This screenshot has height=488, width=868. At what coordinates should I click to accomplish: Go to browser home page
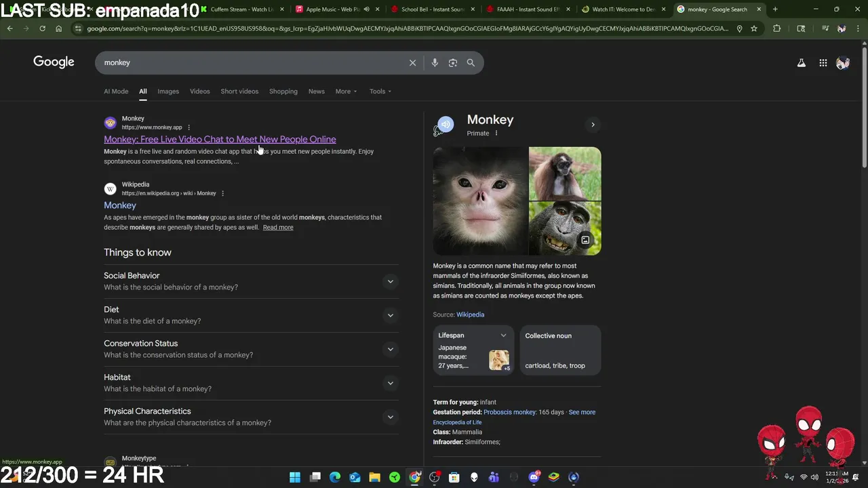(58, 28)
